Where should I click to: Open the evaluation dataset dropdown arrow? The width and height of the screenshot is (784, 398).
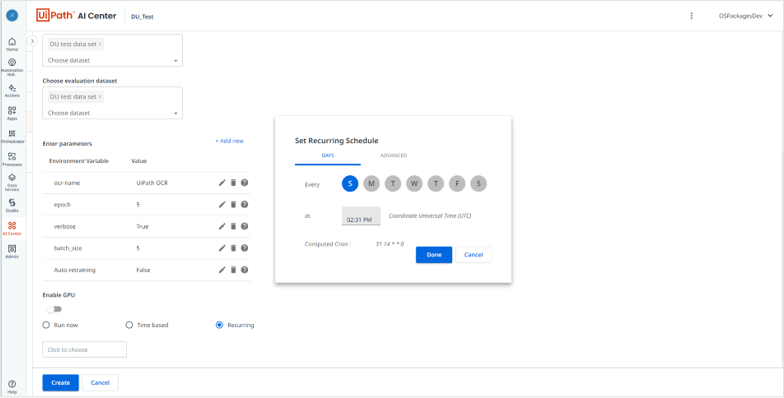pos(176,114)
